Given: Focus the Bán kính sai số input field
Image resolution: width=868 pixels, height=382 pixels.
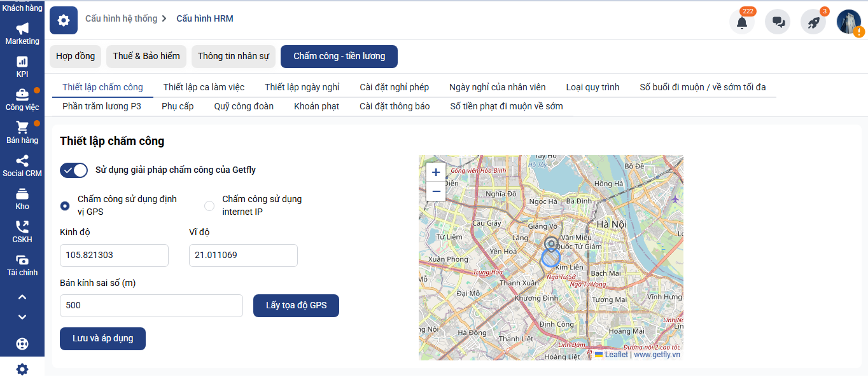Looking at the screenshot, I should (151, 305).
